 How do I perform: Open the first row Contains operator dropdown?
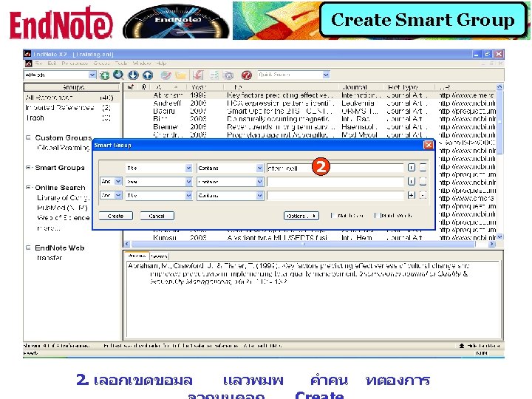[x=259, y=168]
